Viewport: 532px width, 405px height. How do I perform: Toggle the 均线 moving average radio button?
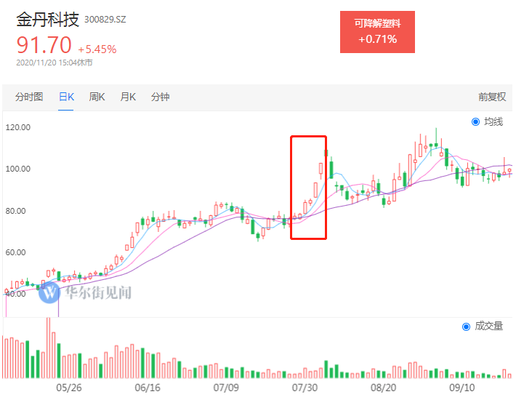click(476, 121)
